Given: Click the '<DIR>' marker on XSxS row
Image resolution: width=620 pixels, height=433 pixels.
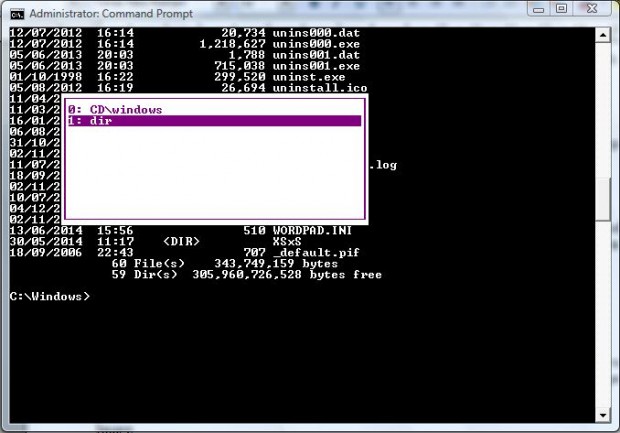Looking at the screenshot, I should [181, 242].
